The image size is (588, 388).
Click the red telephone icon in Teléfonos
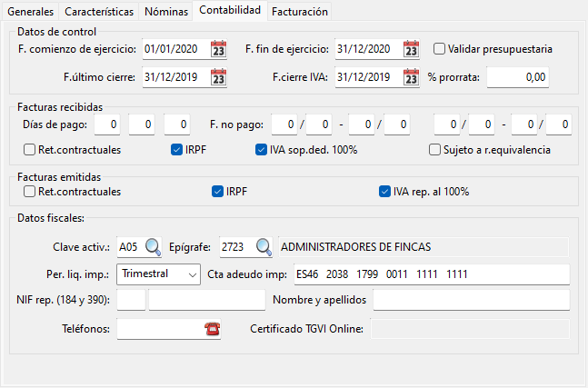tap(213, 329)
